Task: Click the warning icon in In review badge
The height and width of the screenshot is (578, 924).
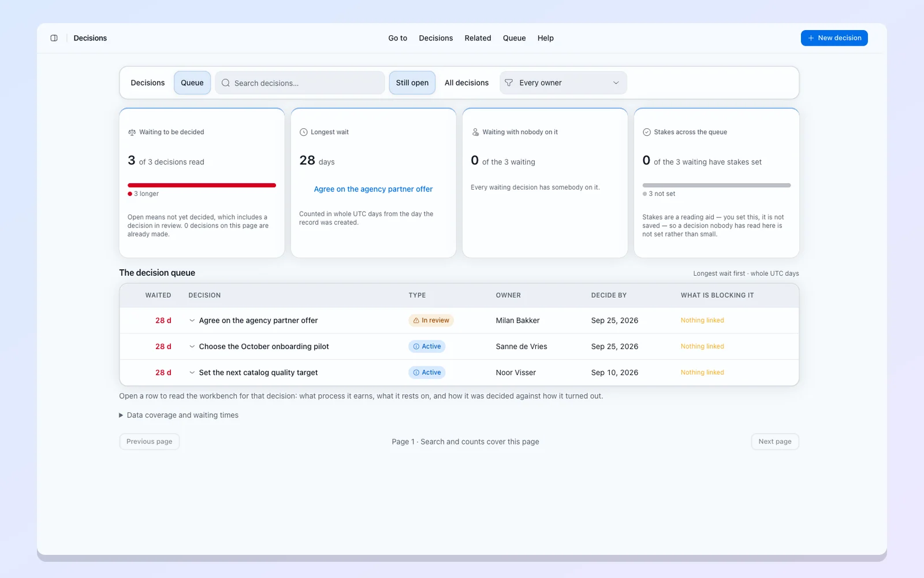Action: (416, 320)
